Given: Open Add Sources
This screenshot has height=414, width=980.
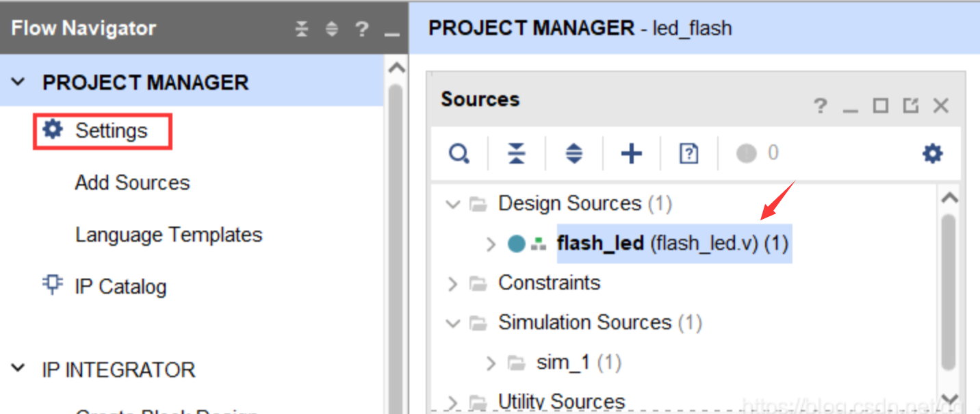Looking at the screenshot, I should click(x=132, y=183).
